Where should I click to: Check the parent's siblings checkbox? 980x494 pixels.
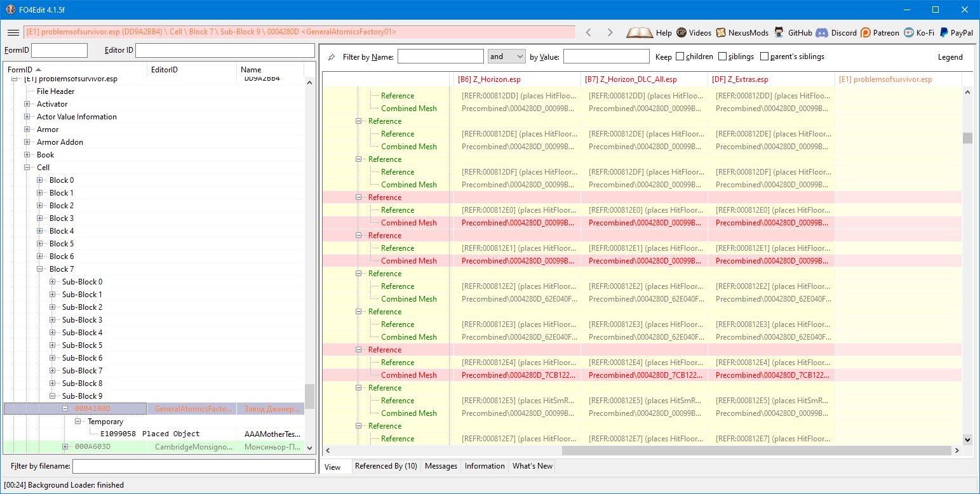[764, 57]
